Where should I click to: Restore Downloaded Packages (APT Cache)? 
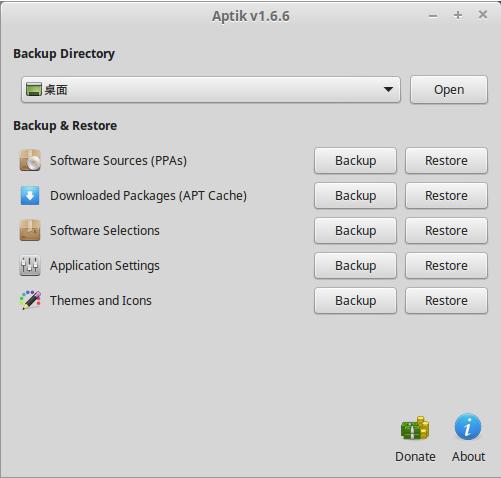point(446,195)
